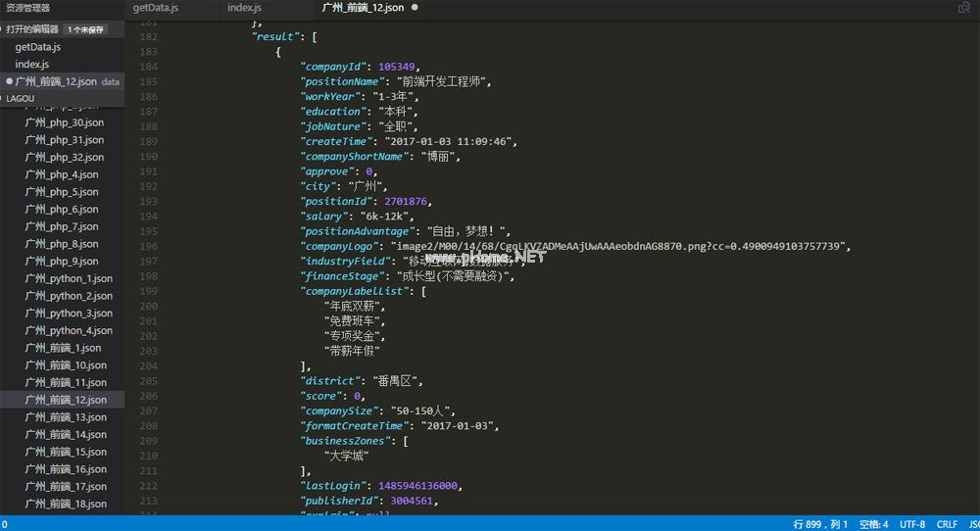Click the 行 899, 列 1 cursor position indicator
The width and height of the screenshot is (980, 531).
coord(820,524)
